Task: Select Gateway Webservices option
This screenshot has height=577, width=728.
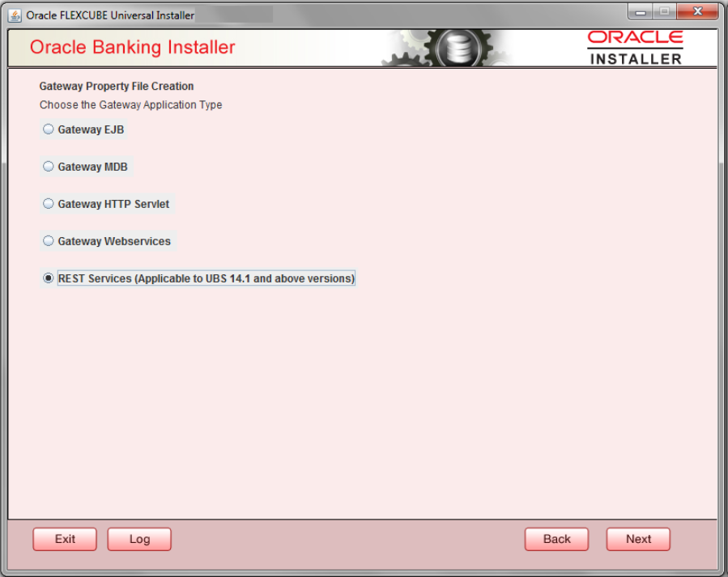Action: [x=48, y=241]
